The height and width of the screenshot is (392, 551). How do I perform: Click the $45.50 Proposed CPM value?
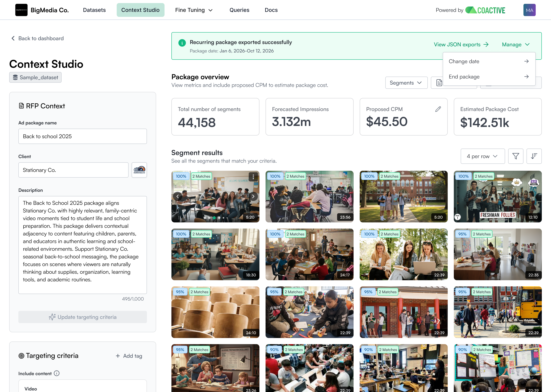point(387,121)
